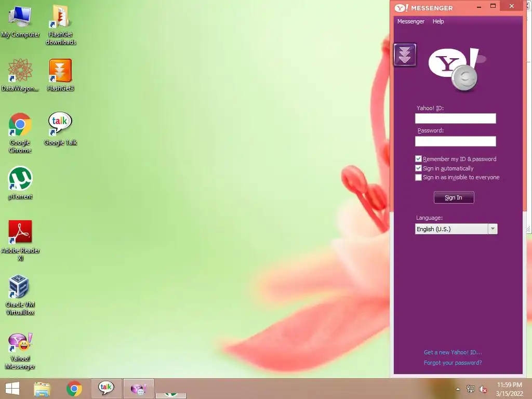The image size is (532, 399).
Task: Click the muted volume tray icon
Action: [483, 390]
